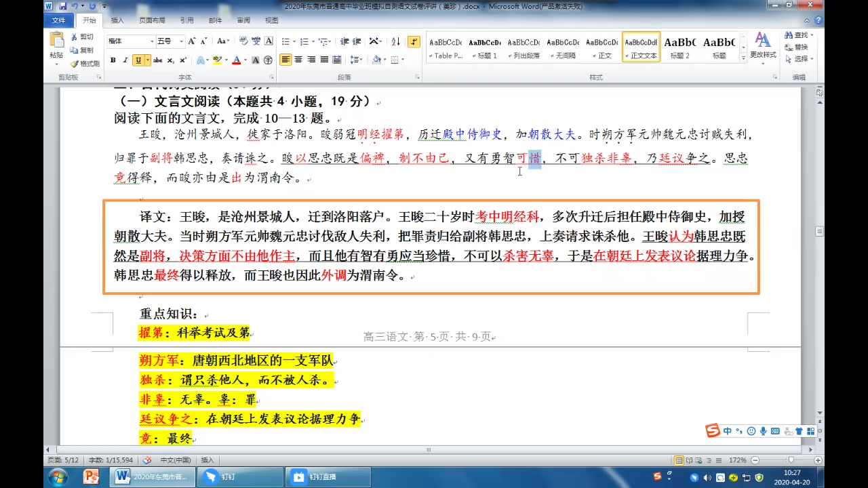Switch to Full Screen Reading view icon
Viewport: 868px width, 488px height.
pyautogui.click(x=690, y=460)
